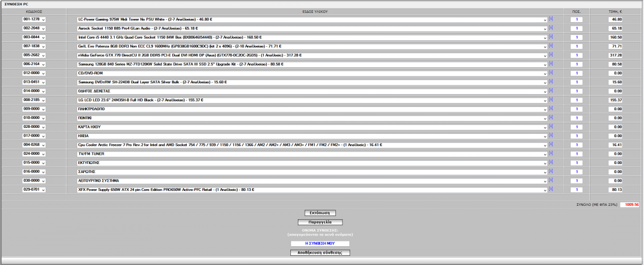Select the 16.41 price field
Viewport: 644px width, 265px height.
(x=616, y=145)
